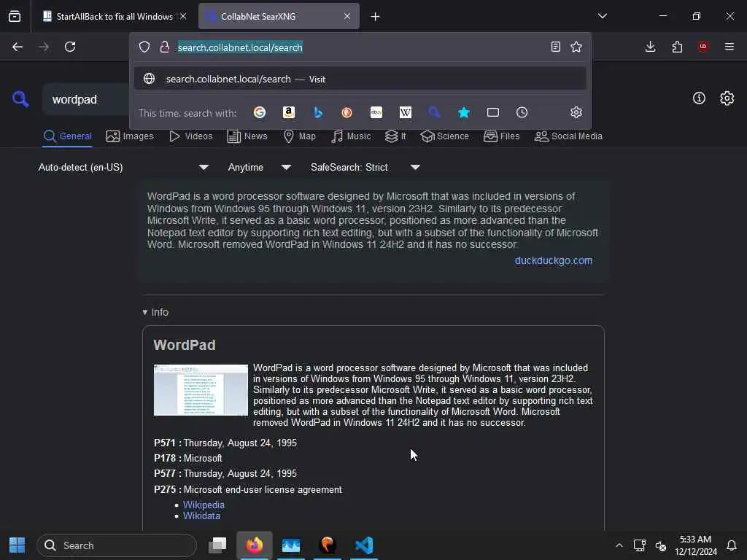
Task: Go back to the previous page
Action: pos(18,47)
